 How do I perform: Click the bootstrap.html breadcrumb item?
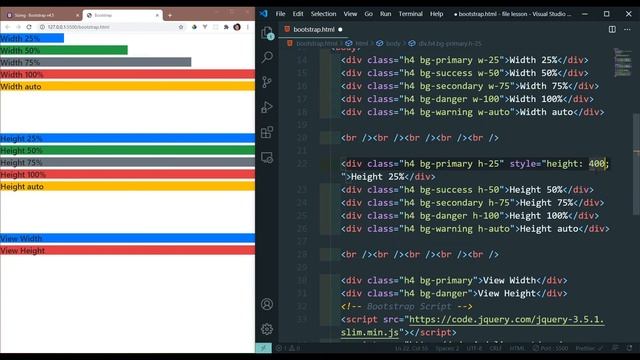(x=317, y=43)
